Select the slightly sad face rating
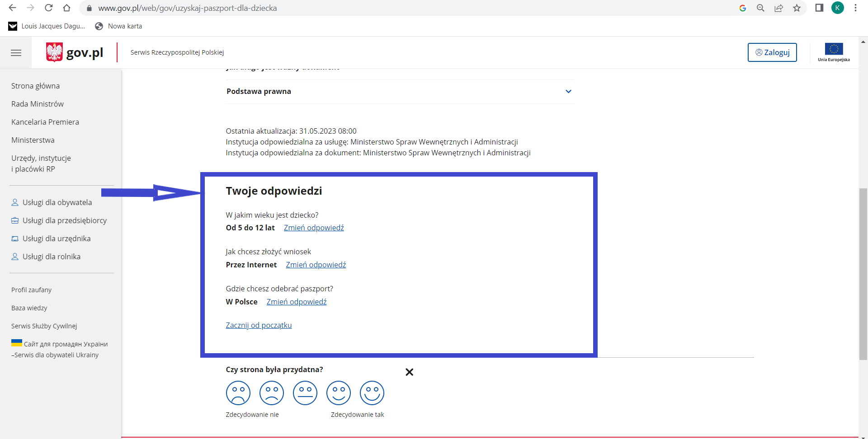868x439 pixels. [x=272, y=393]
